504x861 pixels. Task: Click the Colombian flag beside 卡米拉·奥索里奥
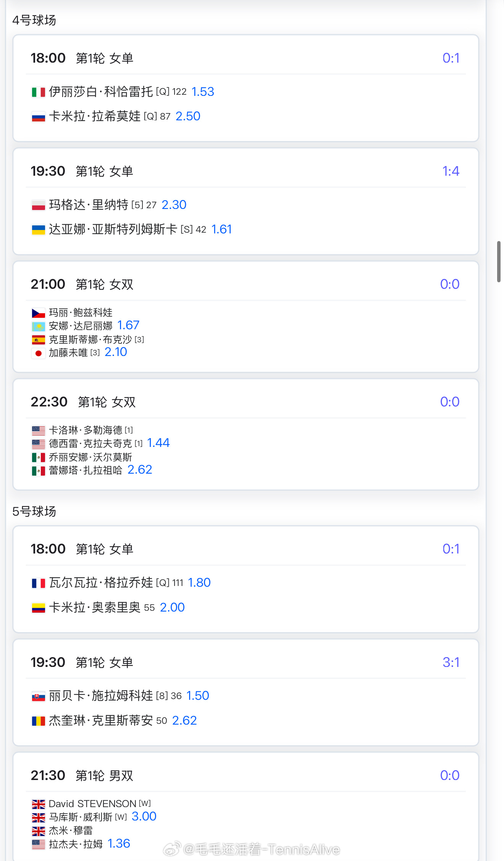click(x=38, y=608)
